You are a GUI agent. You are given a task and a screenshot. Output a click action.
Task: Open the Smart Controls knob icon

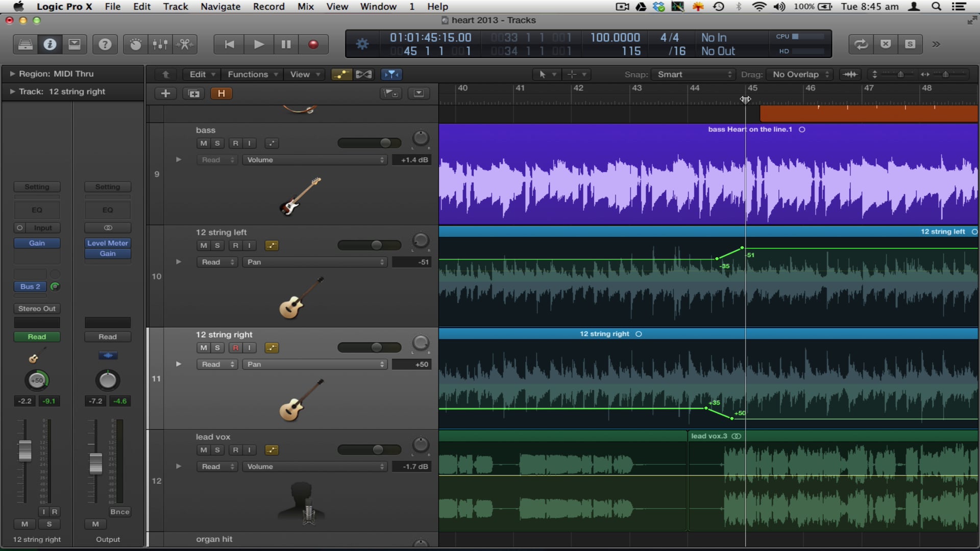[x=135, y=44]
